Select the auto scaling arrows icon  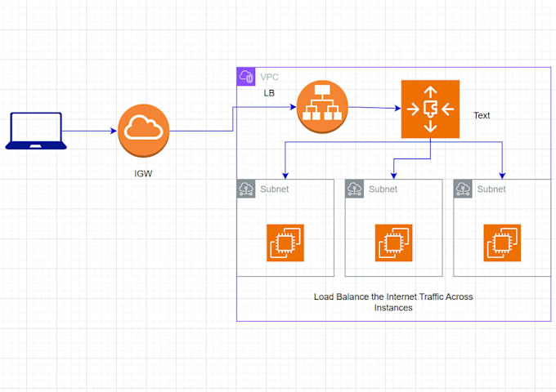[430, 109]
